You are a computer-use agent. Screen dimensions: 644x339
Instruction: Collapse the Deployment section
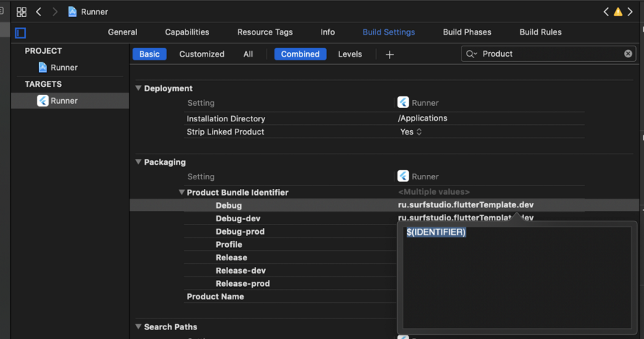[x=138, y=88]
